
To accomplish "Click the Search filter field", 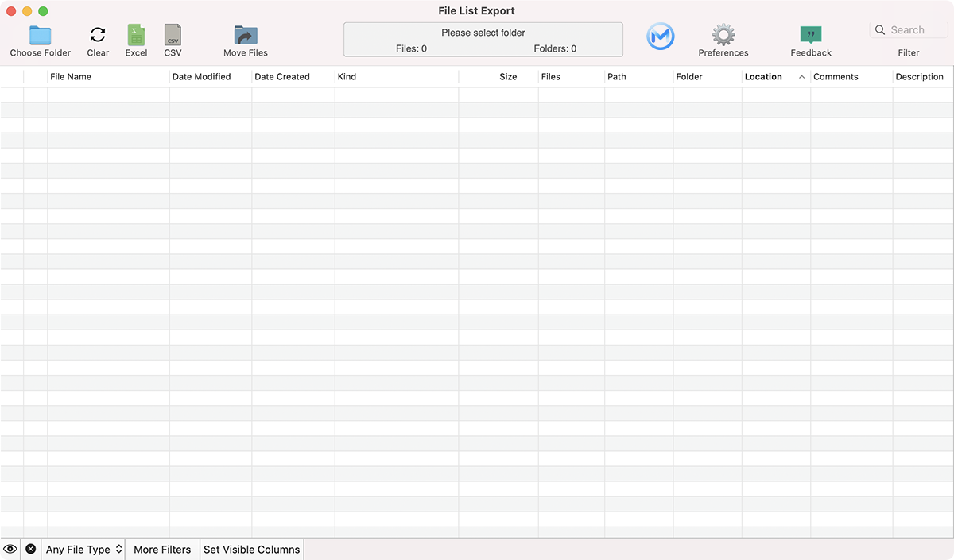I will (909, 30).
